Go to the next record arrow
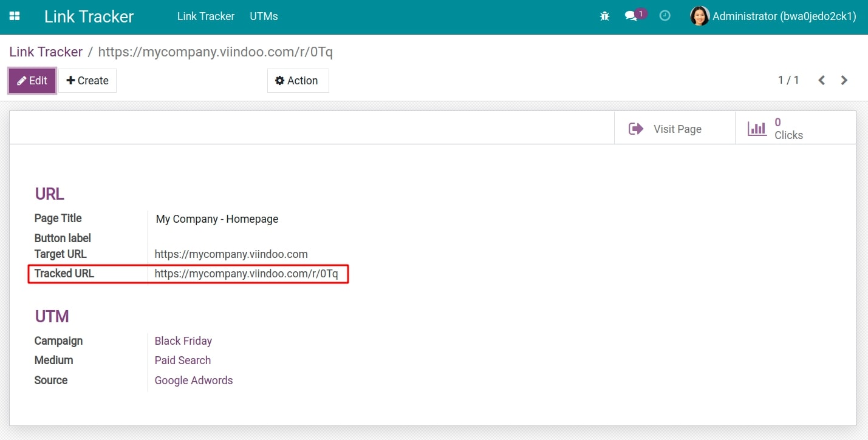 click(844, 80)
